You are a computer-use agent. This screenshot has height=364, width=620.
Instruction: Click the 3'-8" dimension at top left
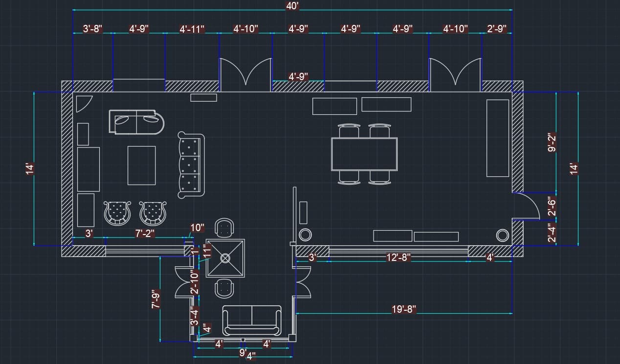tap(92, 29)
